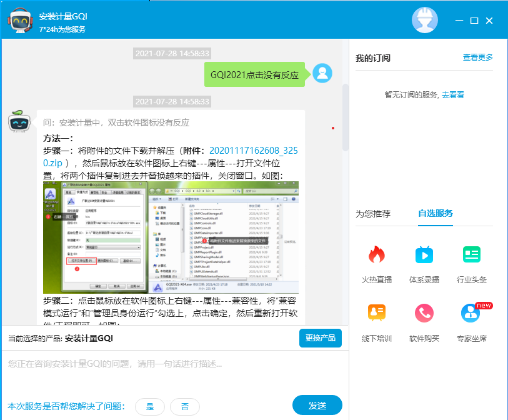Click the bot avatar beside the answer

pyautogui.click(x=19, y=121)
